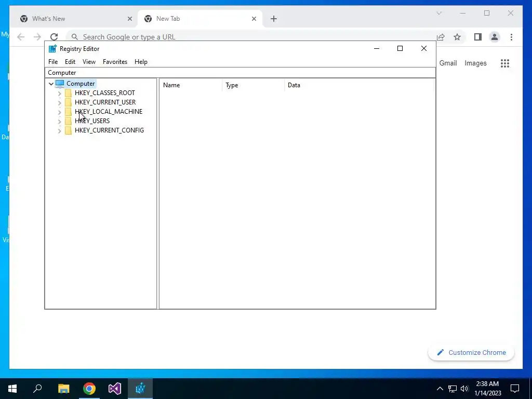This screenshot has width=532, height=399.
Task: Open Chrome's side panel icon
Action: click(478, 37)
